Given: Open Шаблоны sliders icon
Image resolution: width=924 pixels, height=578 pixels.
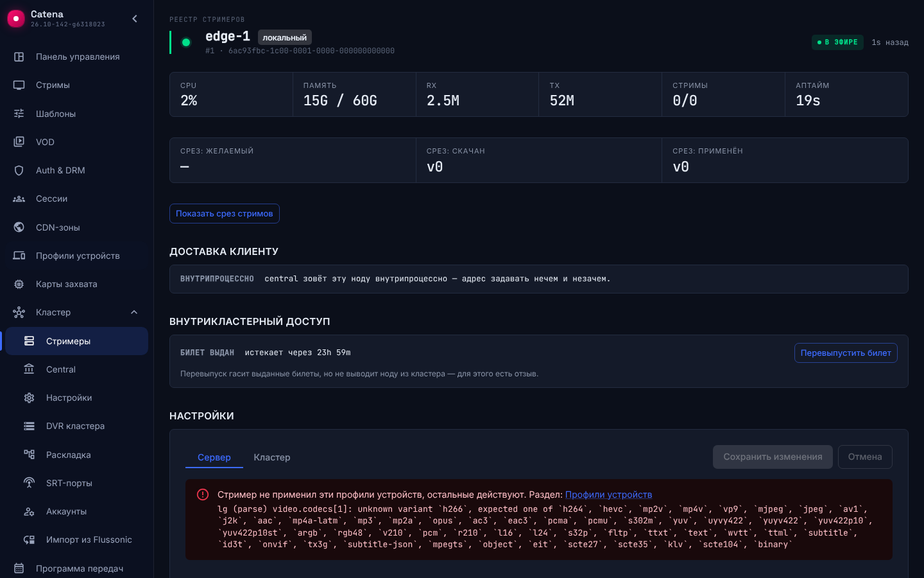Looking at the screenshot, I should pos(19,114).
